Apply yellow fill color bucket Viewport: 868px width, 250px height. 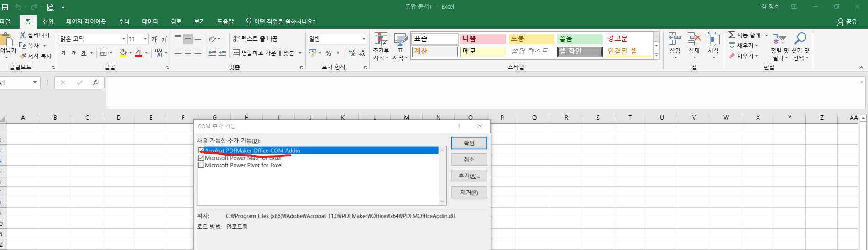pos(123,53)
